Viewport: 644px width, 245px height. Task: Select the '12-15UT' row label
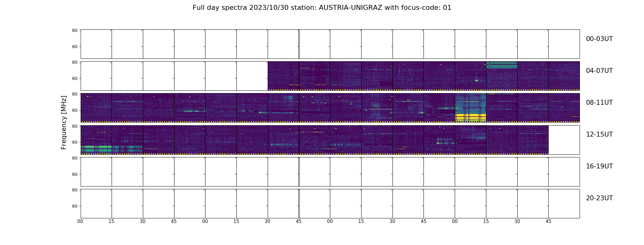(x=599, y=134)
